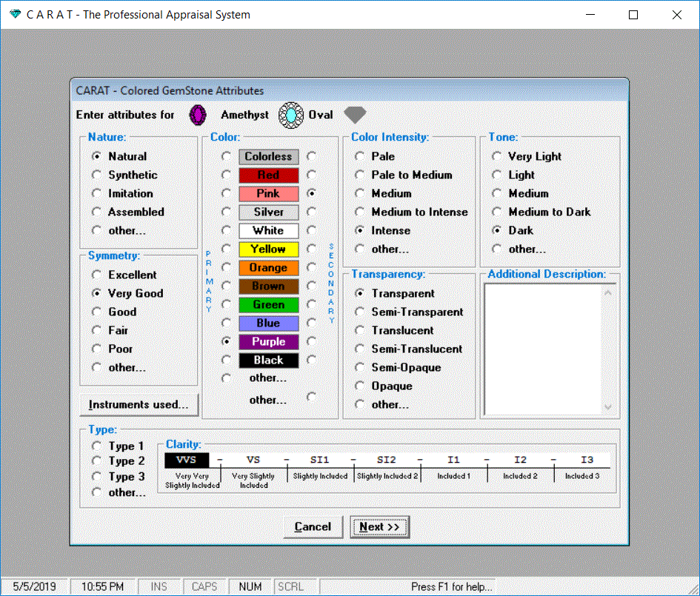Choose Excellent symmetry option
700x596 pixels.
(96, 275)
